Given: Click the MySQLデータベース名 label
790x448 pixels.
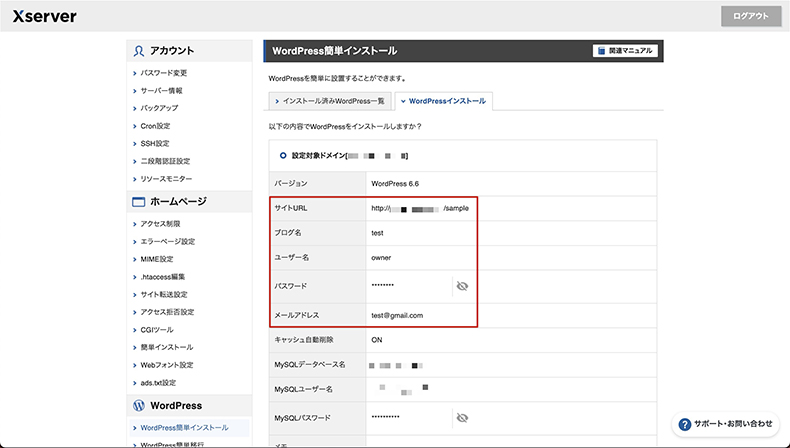Looking at the screenshot, I should click(x=310, y=364).
